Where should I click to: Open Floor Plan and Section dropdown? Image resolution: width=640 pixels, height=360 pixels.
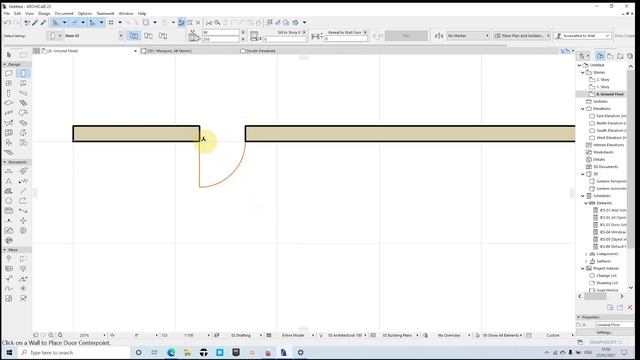522,36
